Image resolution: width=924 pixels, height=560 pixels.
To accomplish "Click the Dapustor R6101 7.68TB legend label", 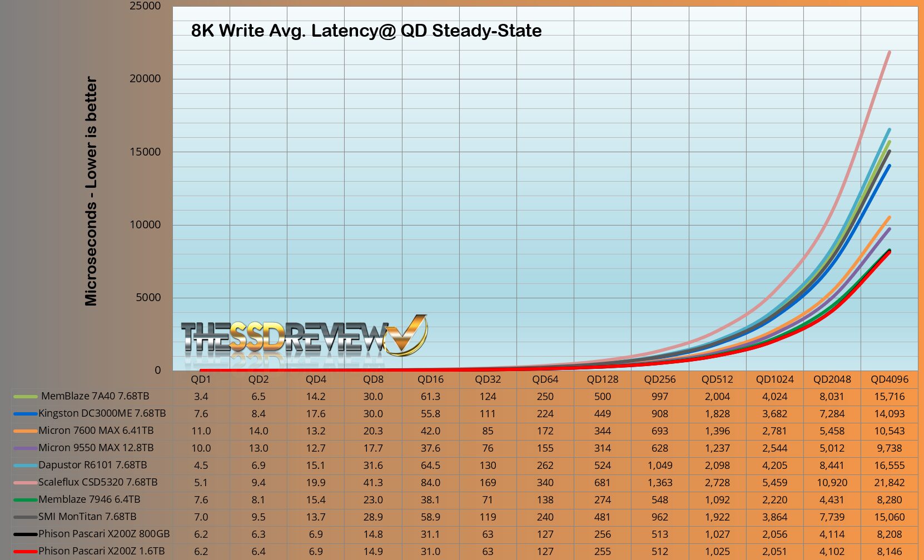I will tap(92, 465).
